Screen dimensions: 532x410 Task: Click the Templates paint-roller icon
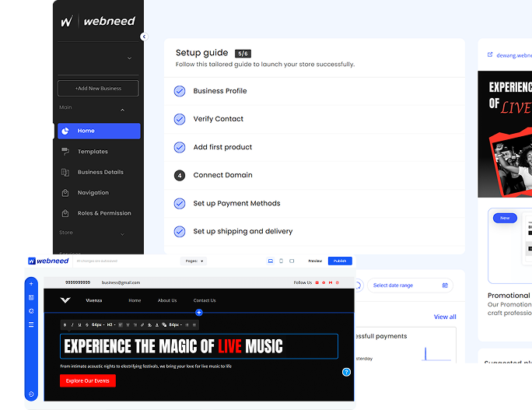(65, 152)
